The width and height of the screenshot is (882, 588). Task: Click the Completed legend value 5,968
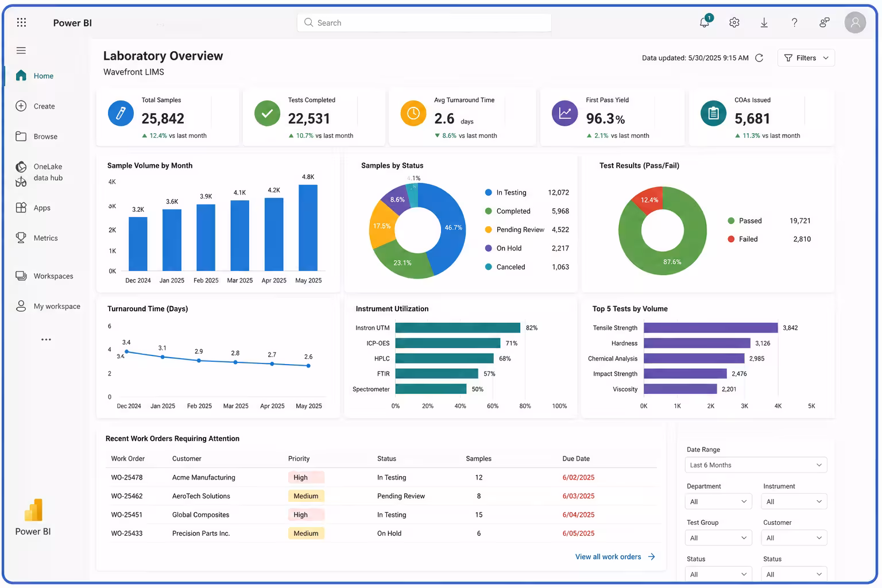560,211
